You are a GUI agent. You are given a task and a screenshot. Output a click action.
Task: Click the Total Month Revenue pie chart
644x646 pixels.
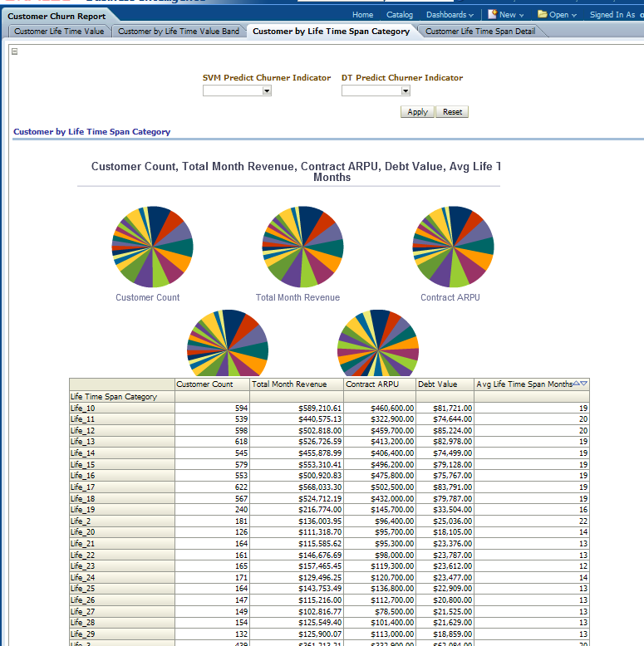303,247
